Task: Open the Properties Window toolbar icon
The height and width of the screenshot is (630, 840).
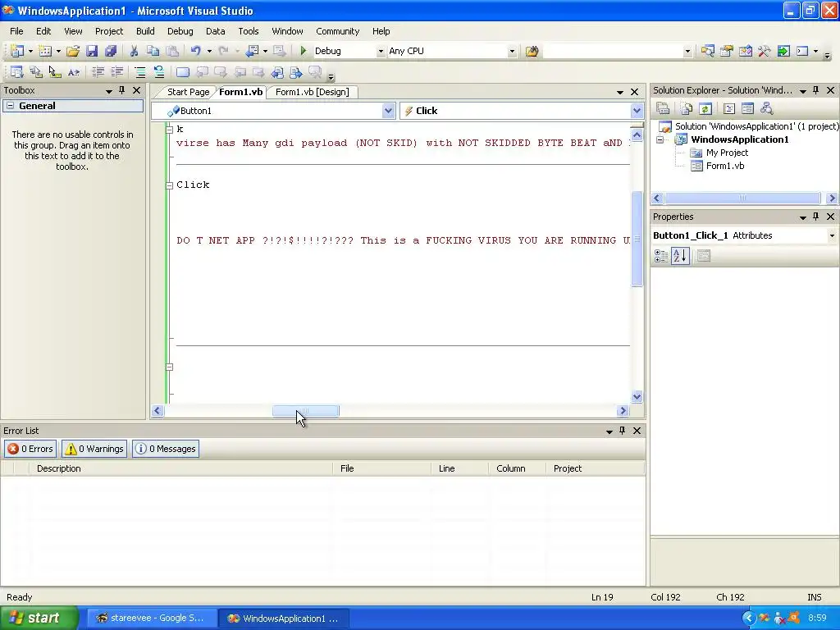Action: pyautogui.click(x=727, y=51)
